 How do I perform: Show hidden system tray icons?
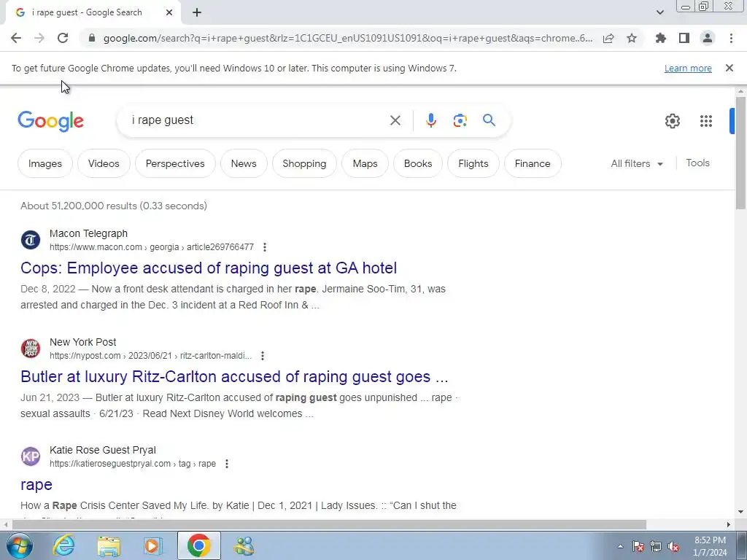click(620, 546)
